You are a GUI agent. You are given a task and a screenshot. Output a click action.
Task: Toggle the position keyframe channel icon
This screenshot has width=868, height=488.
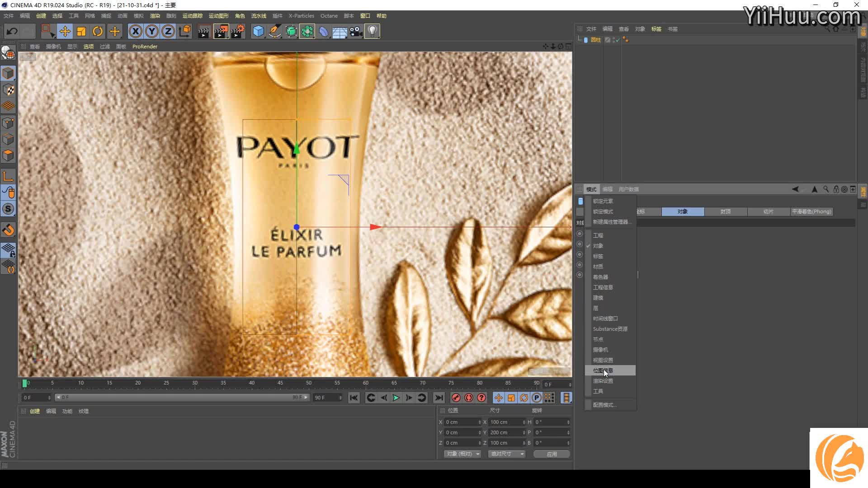pos(498,398)
